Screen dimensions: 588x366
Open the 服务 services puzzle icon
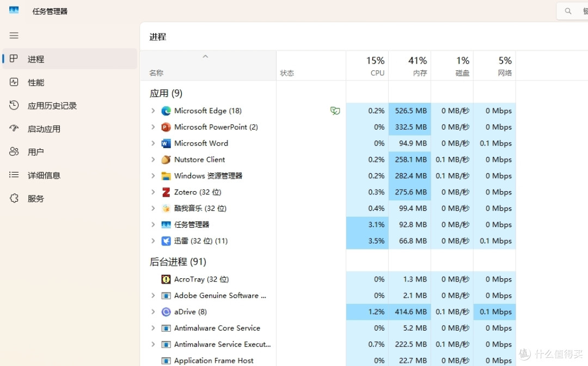(14, 198)
